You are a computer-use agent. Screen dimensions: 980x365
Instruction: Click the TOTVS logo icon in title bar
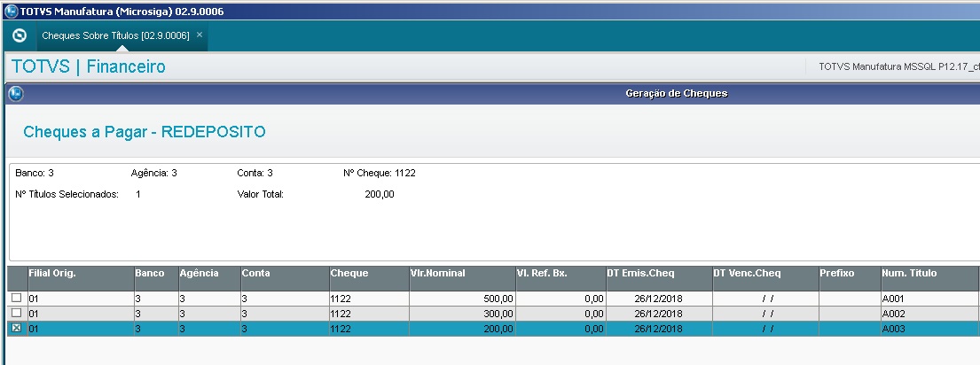(x=11, y=12)
